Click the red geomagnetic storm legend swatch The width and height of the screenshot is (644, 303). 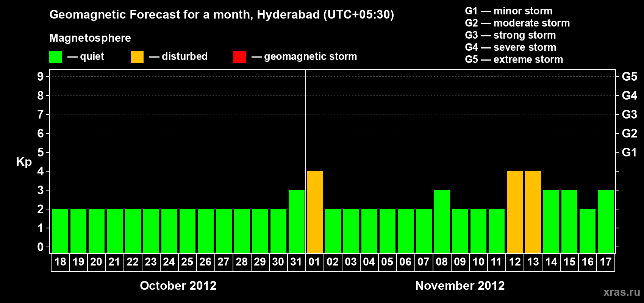240,57
